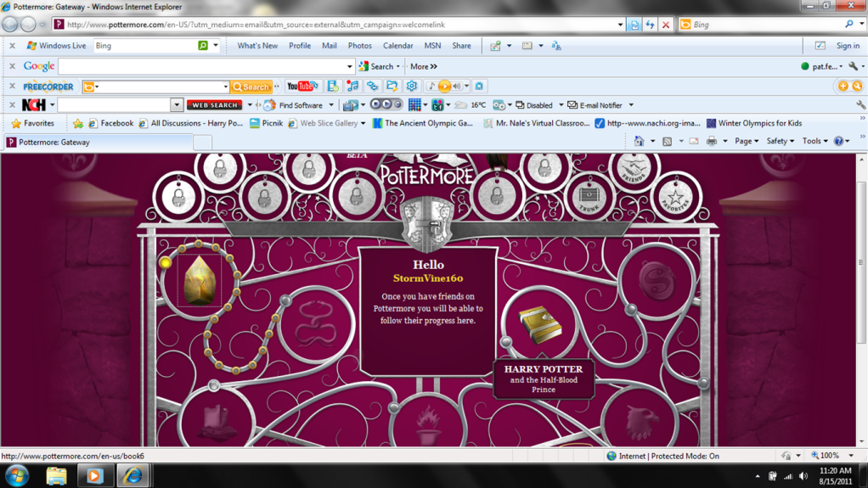Open the Favorites star medallion
Viewport: 868px width, 488px height.
point(675,196)
